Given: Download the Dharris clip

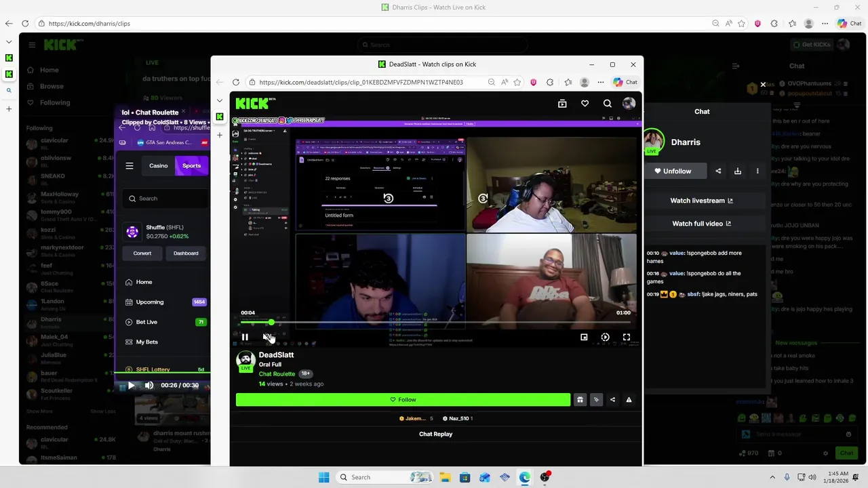Looking at the screenshot, I should (738, 171).
